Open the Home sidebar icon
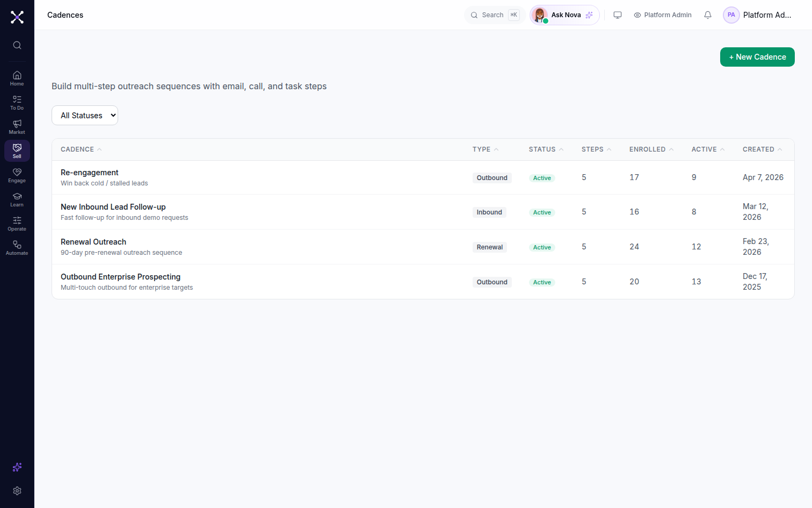 tap(17, 78)
